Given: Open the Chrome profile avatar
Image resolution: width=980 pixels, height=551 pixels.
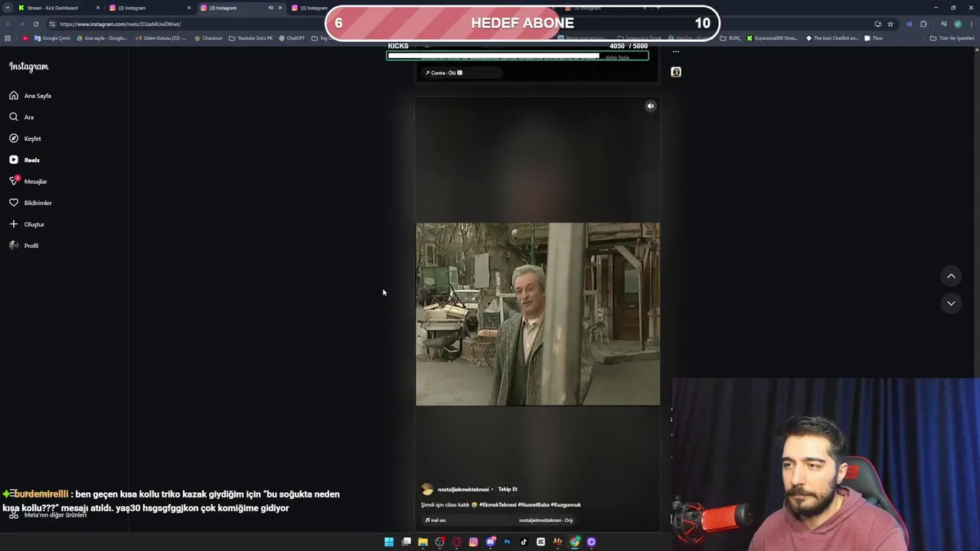Looking at the screenshot, I should pos(957,24).
